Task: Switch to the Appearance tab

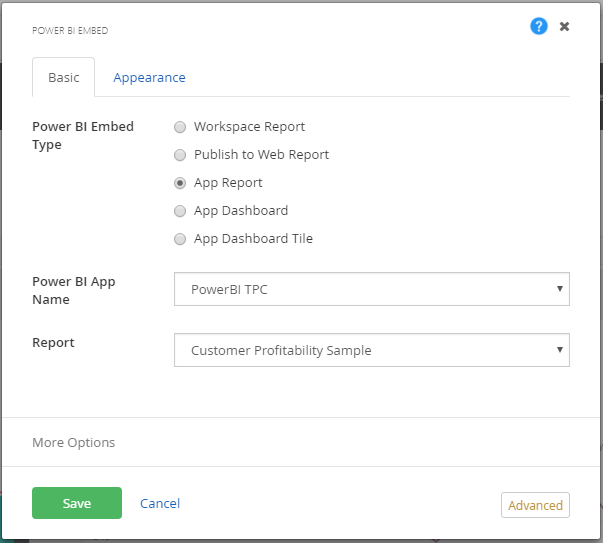Action: (149, 77)
